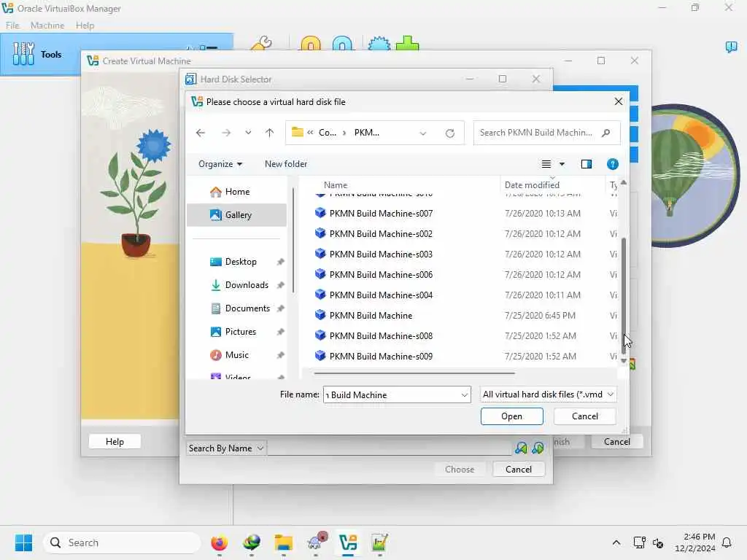Cancel the Hard Disk Selector window

[519, 469]
